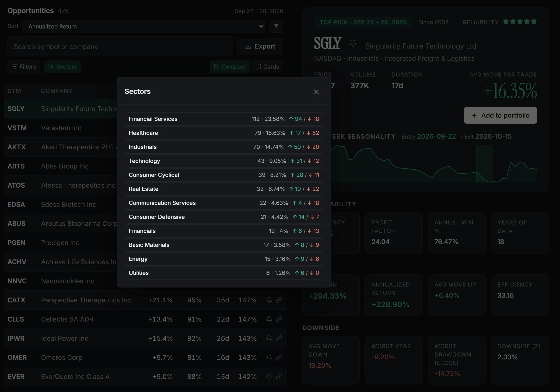The width and height of the screenshot is (560, 392).
Task: Click the COMPANY column header
Action: click(x=57, y=91)
